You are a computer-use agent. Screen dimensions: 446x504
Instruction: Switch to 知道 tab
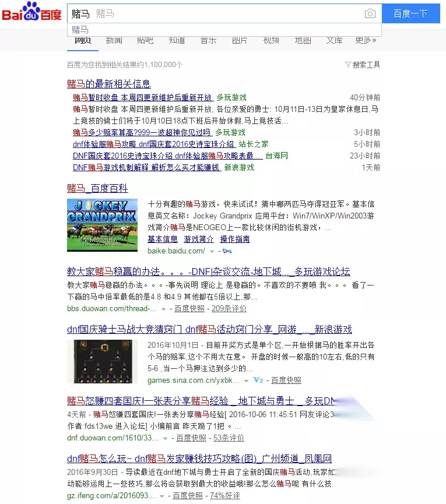pos(177,41)
